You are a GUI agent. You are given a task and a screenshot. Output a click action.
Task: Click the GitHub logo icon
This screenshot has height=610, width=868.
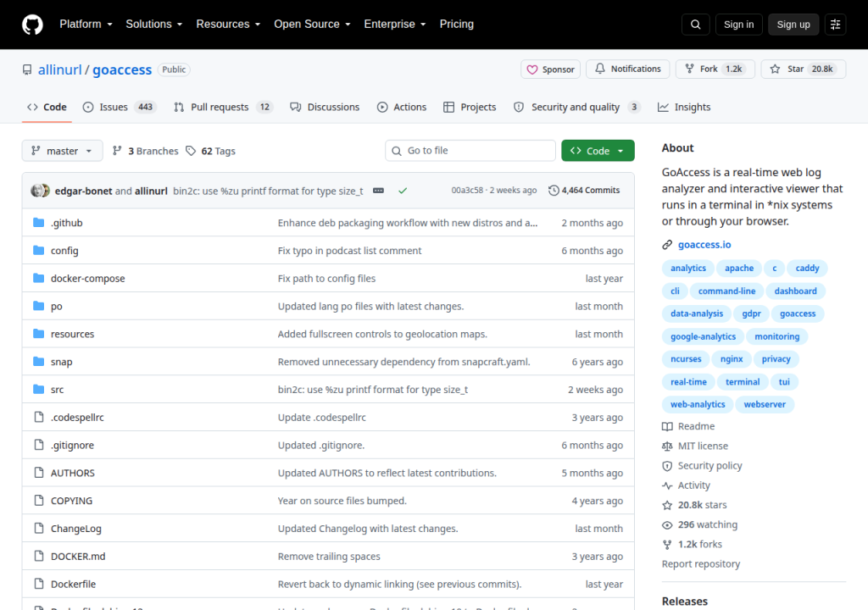pos(32,25)
